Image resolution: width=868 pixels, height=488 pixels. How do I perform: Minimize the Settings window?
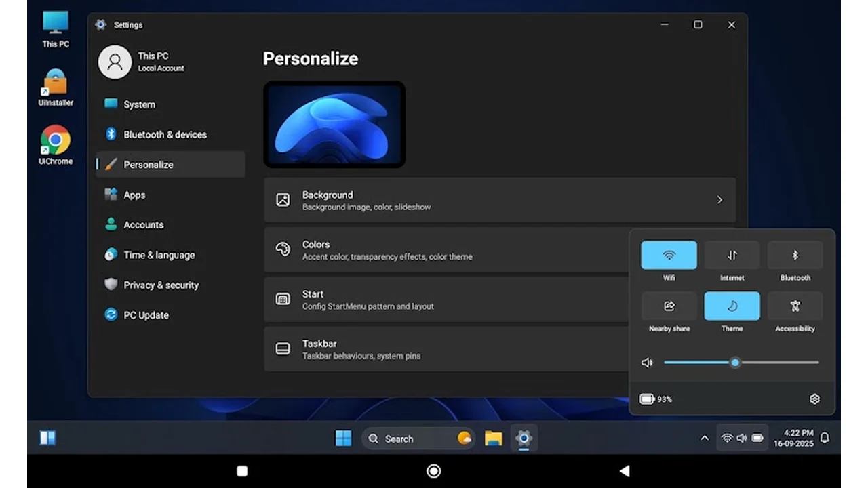665,24
